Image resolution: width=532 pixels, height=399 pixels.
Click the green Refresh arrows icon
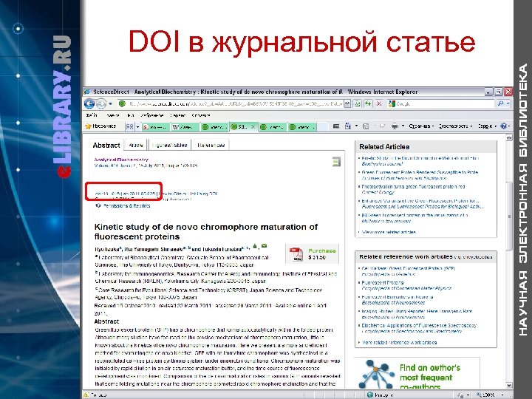click(368, 104)
